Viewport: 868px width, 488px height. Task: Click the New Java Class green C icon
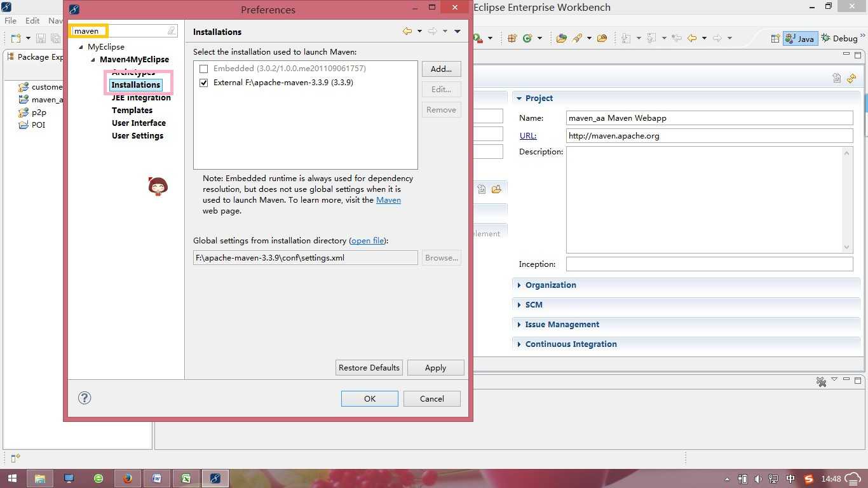527,39
